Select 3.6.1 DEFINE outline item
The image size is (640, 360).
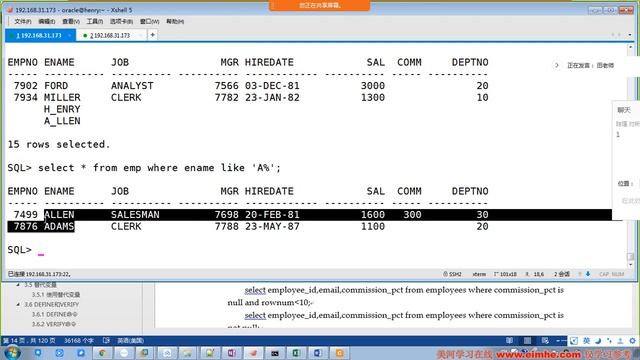pyautogui.click(x=54, y=314)
